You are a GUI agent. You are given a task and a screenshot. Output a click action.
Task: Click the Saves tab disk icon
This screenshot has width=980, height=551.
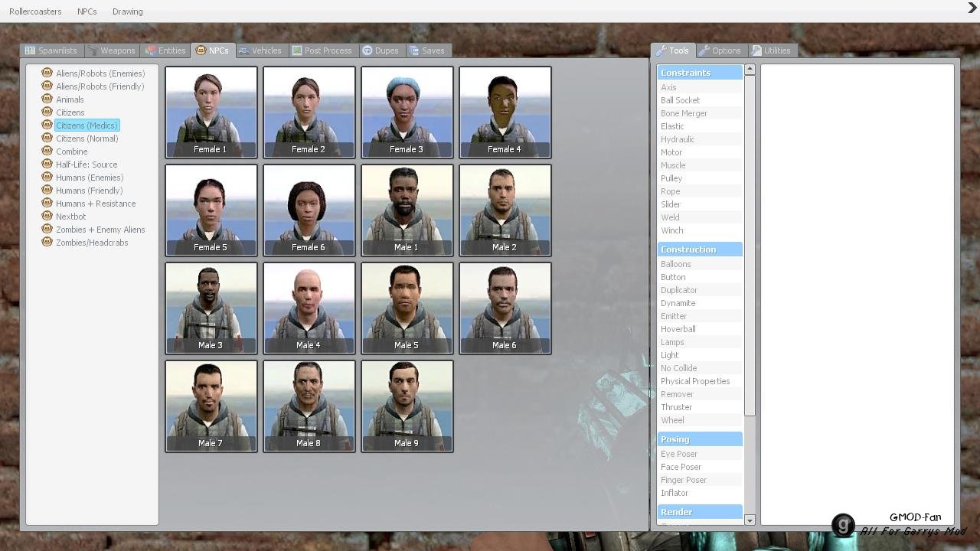414,51
